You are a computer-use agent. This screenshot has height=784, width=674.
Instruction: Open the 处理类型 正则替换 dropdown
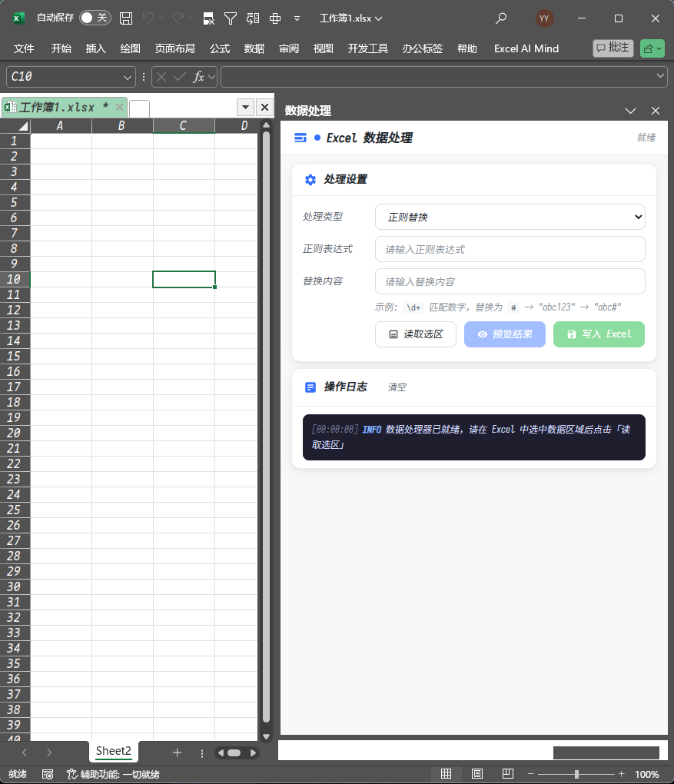510,217
